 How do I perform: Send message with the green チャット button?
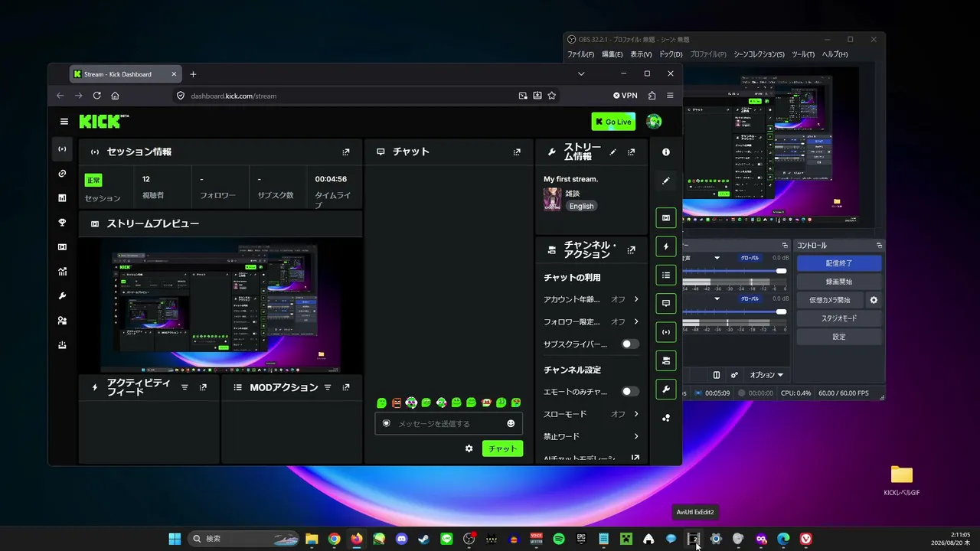coord(502,448)
